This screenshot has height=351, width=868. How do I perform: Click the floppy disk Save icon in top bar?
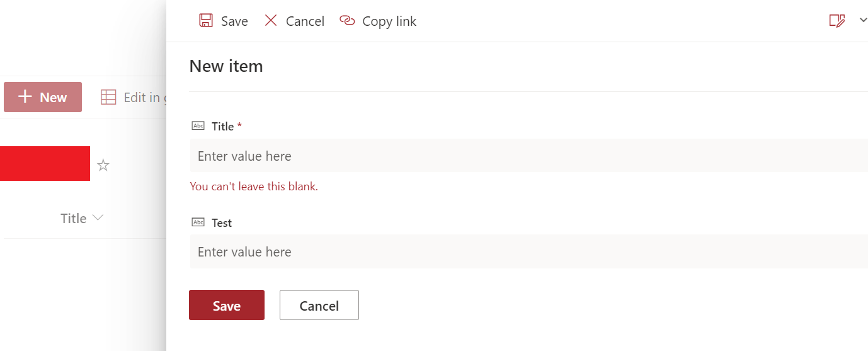pos(206,21)
